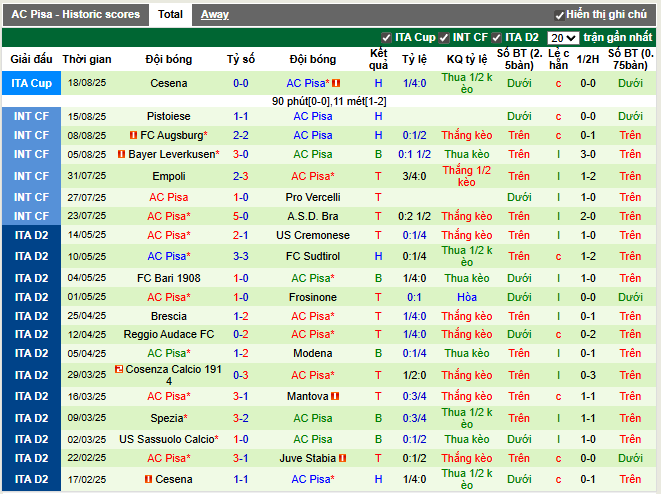
Task: Click the 'Giải đấu' column header
Action: [31, 59]
